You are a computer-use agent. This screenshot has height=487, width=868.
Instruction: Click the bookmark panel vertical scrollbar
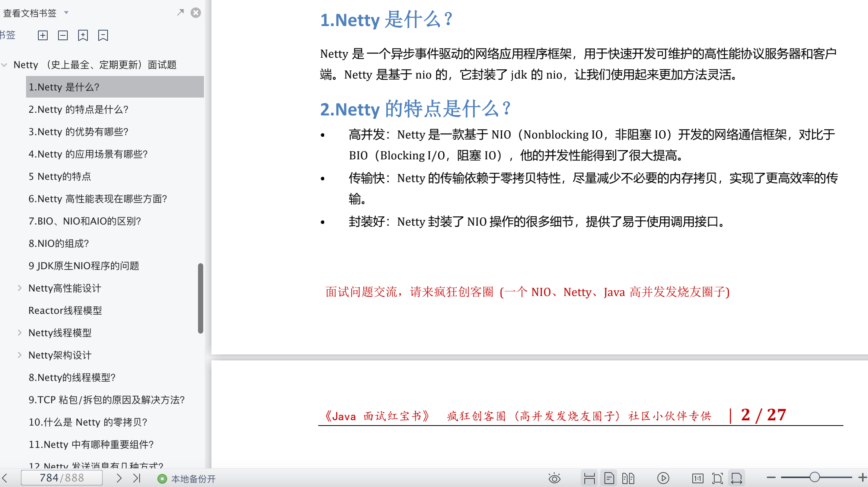point(201,298)
